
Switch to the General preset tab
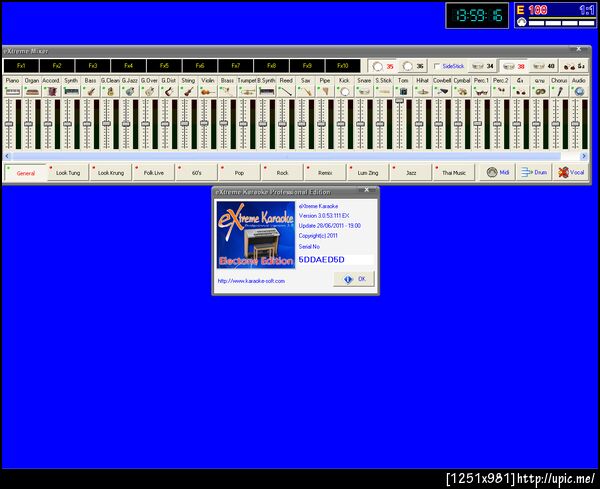tap(25, 173)
